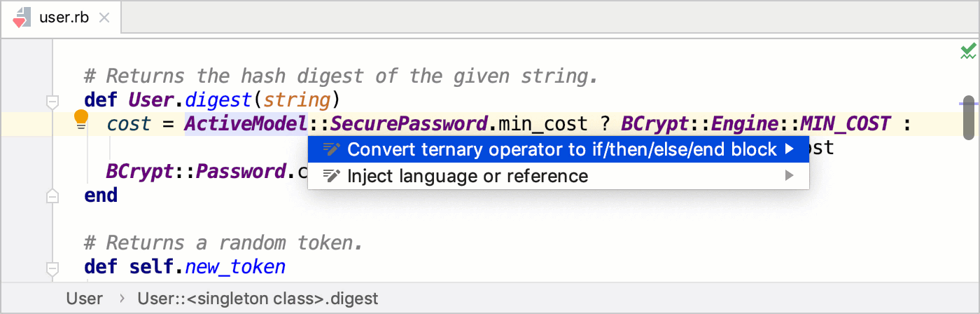Click the SecurePassword identifier in code
Viewport: 980px width, 314px height.
click(408, 124)
